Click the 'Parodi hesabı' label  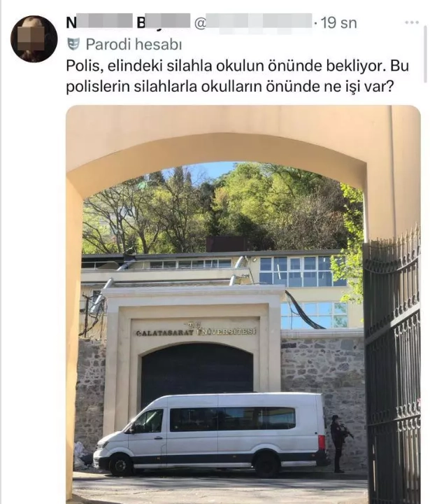pyautogui.click(x=134, y=44)
